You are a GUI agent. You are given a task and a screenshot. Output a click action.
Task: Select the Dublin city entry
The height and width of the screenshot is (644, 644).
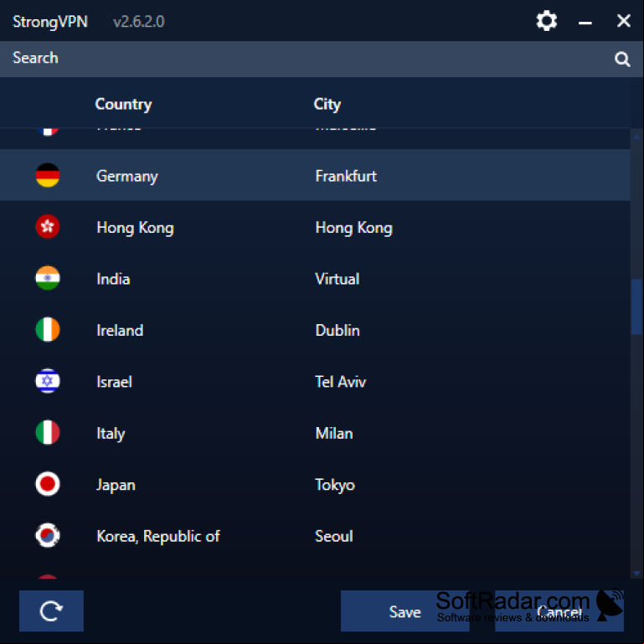pos(337,331)
